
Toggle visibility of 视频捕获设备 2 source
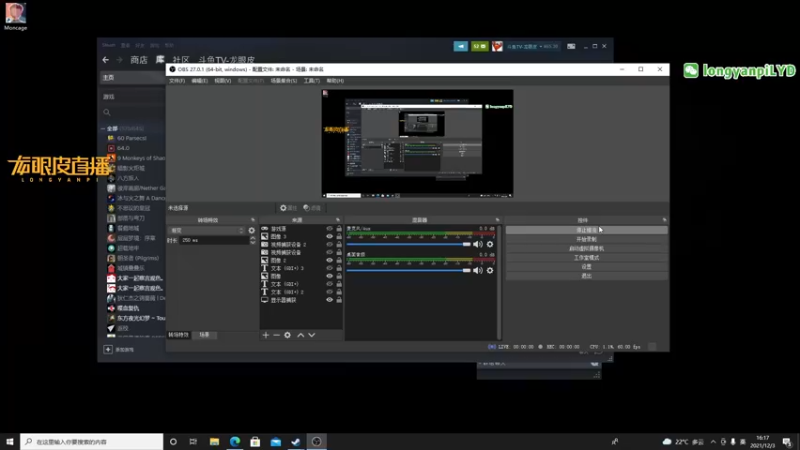330,244
